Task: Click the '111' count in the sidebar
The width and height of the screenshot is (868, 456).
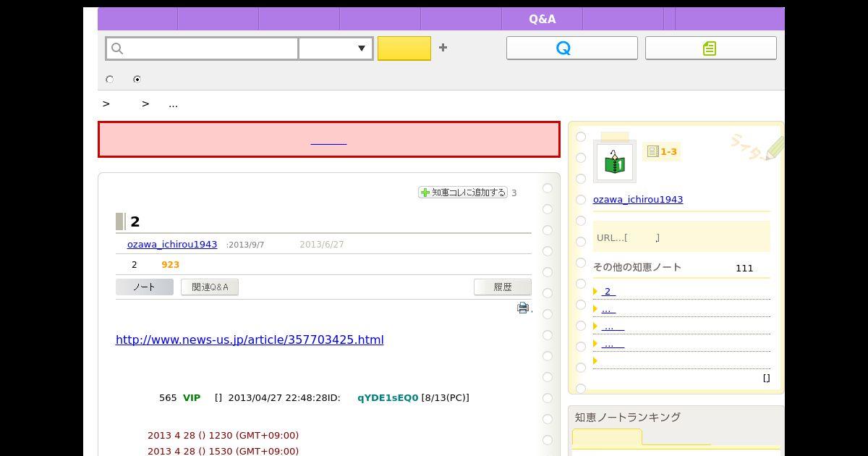Action: point(744,268)
